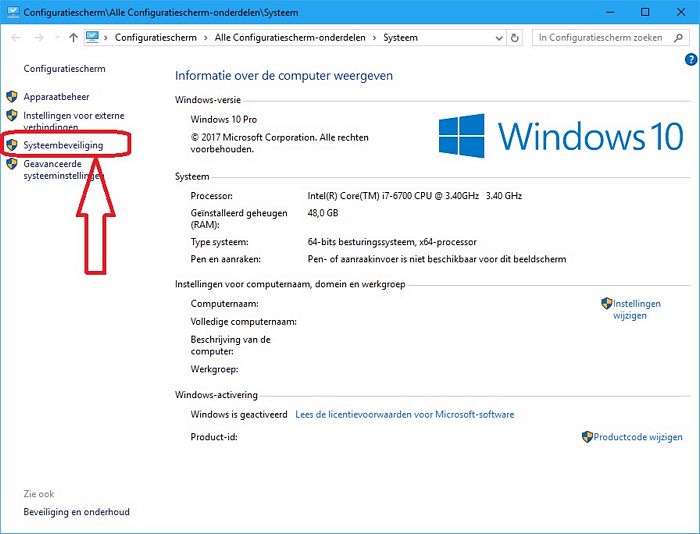Open the help question mark icon

point(691,59)
